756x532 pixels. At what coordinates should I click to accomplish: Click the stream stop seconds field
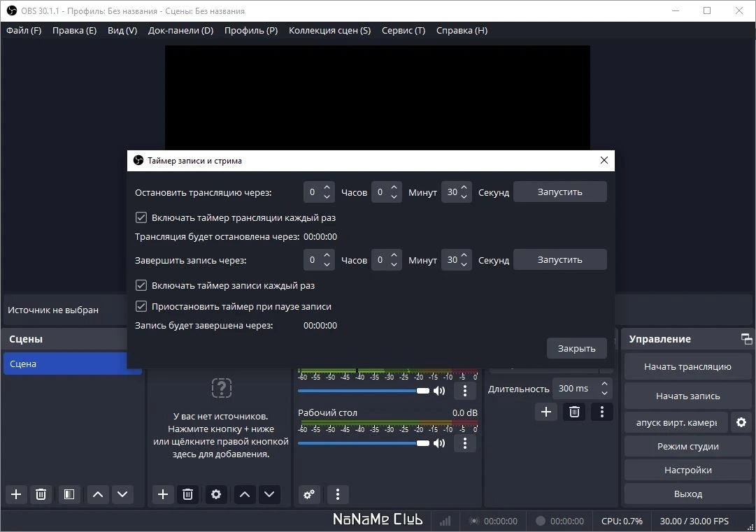456,192
